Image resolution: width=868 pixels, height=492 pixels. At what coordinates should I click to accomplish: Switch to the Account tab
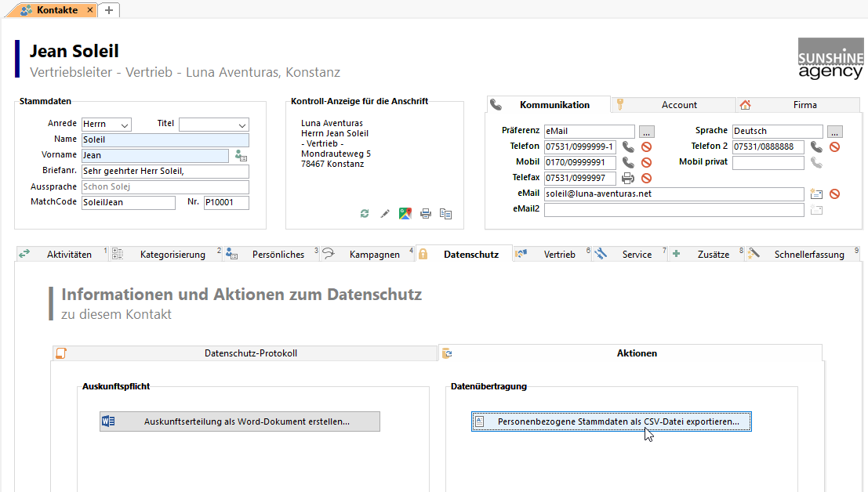click(678, 105)
